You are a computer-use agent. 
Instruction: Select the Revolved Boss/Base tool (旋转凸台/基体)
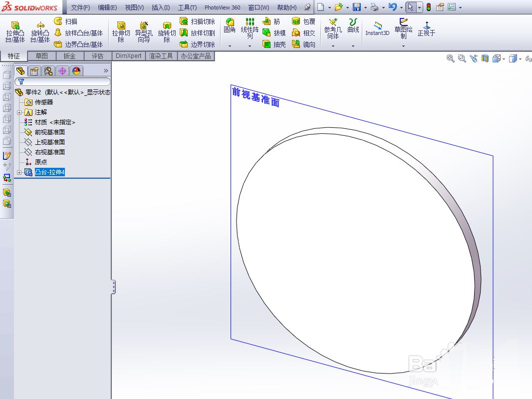pyautogui.click(x=40, y=31)
